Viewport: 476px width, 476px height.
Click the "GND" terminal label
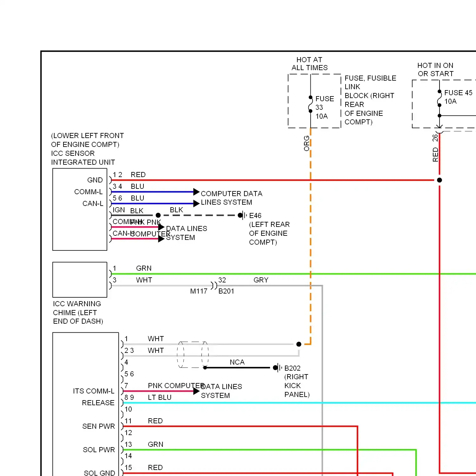click(x=95, y=180)
